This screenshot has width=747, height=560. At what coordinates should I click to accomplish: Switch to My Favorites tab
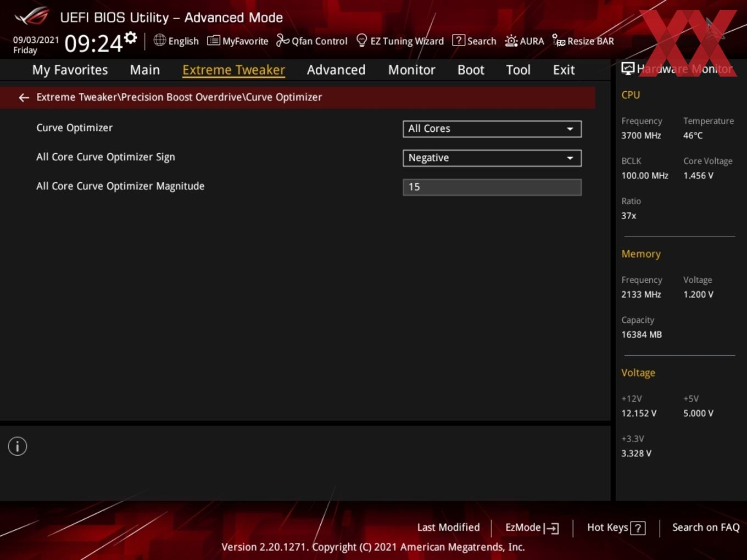[70, 70]
